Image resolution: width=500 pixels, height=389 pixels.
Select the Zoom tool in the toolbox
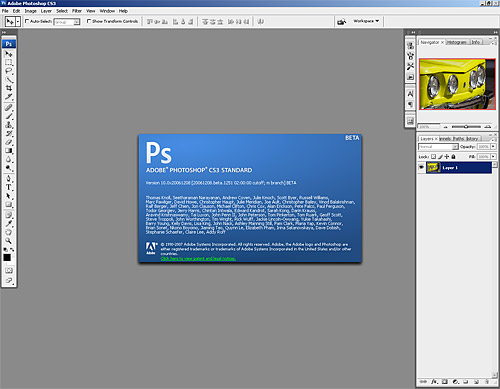tap(8, 241)
